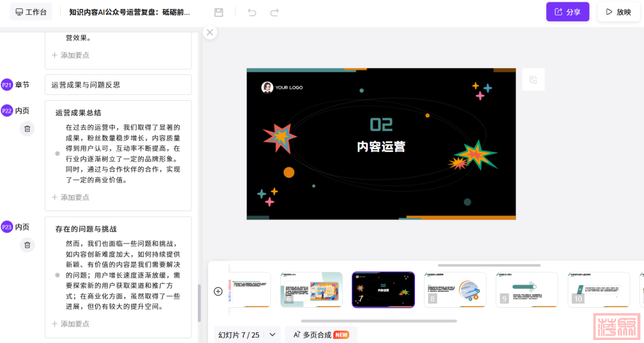Delete the P22 page with trash icon
This screenshot has width=644, height=343.
27,129
